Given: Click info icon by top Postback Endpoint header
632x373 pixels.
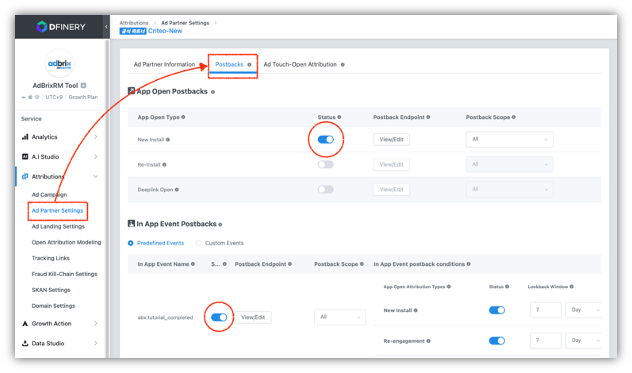Looking at the screenshot, I should [428, 117].
